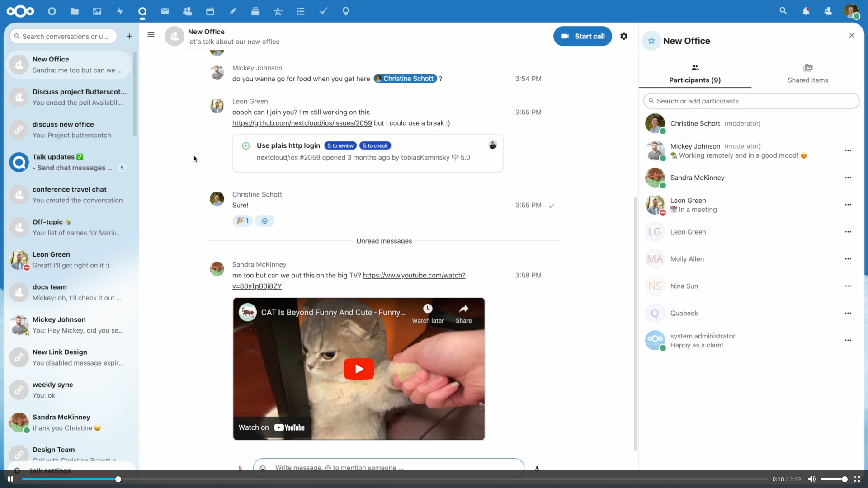Switch to the Shared items tab
The height and width of the screenshot is (488, 868).
807,74
